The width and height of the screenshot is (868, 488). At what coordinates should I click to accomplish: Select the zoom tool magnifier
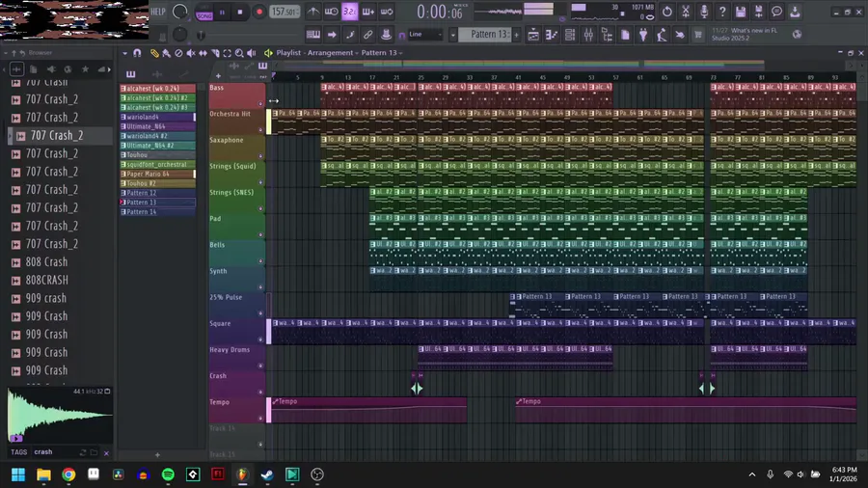(x=239, y=53)
